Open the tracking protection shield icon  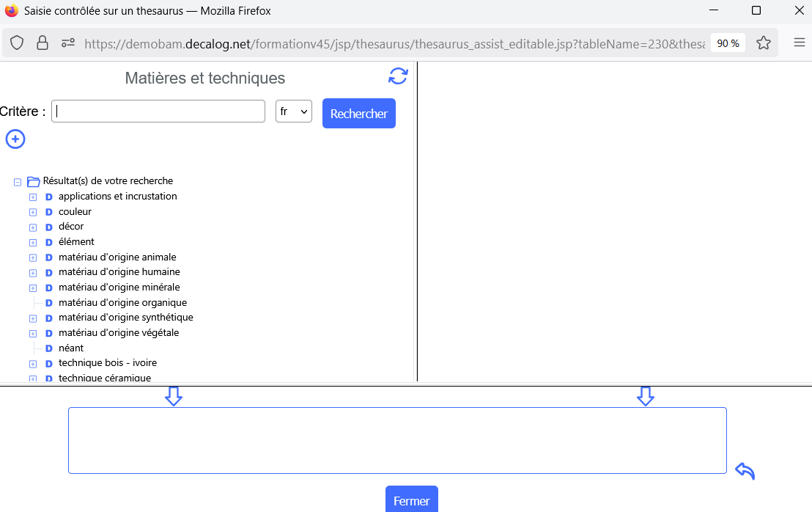[x=17, y=43]
